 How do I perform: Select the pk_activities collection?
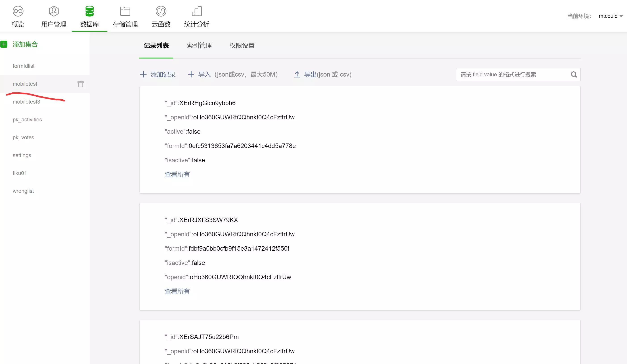pyautogui.click(x=27, y=120)
